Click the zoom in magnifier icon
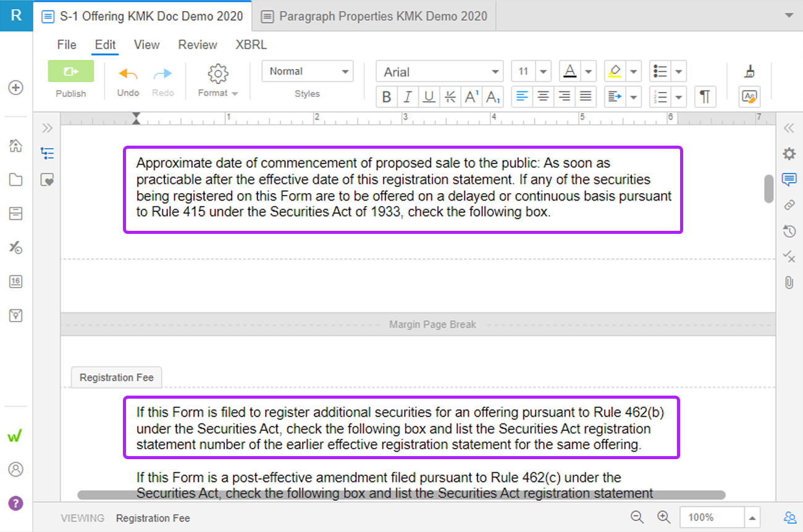Image resolution: width=803 pixels, height=532 pixels. point(664,517)
